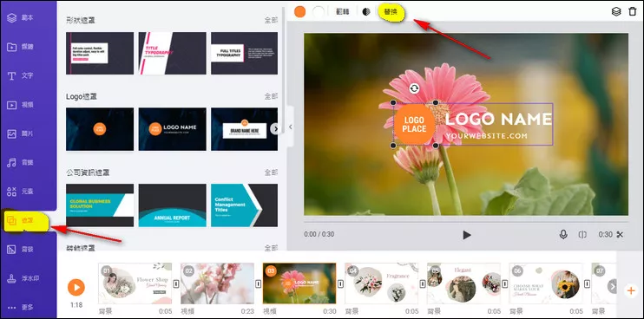The width and height of the screenshot is (644, 319).
Task: Click the orange timeline play button
Action: point(76,288)
